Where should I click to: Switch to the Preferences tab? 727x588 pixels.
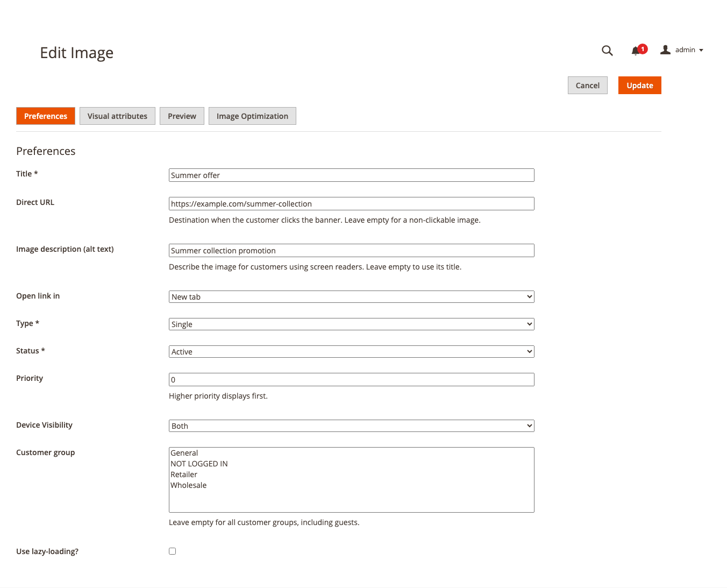point(46,116)
